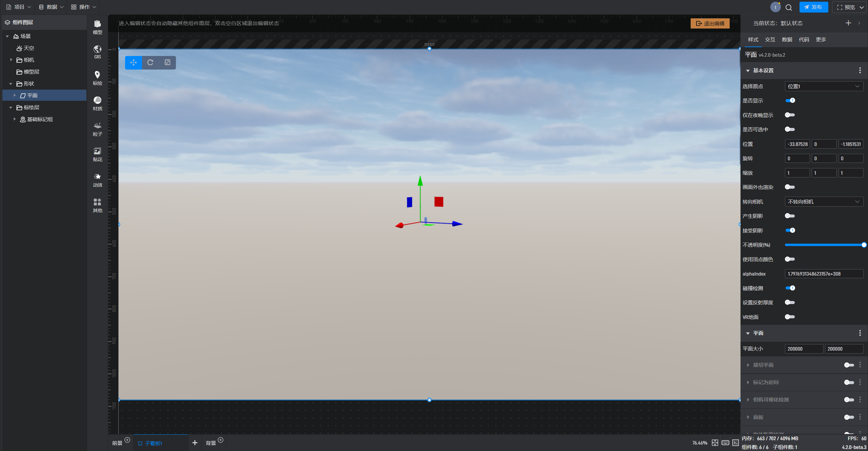Click the search magnifier icon in header
The image size is (868, 451).
coord(789,7)
